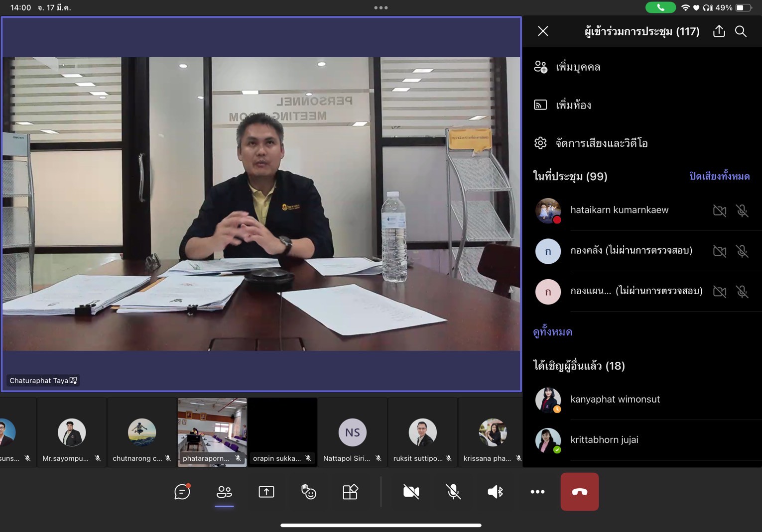This screenshot has height=532, width=762.
Task: Open จัดการเสียงและวิดีโอ settings option
Action: [x=642, y=143]
